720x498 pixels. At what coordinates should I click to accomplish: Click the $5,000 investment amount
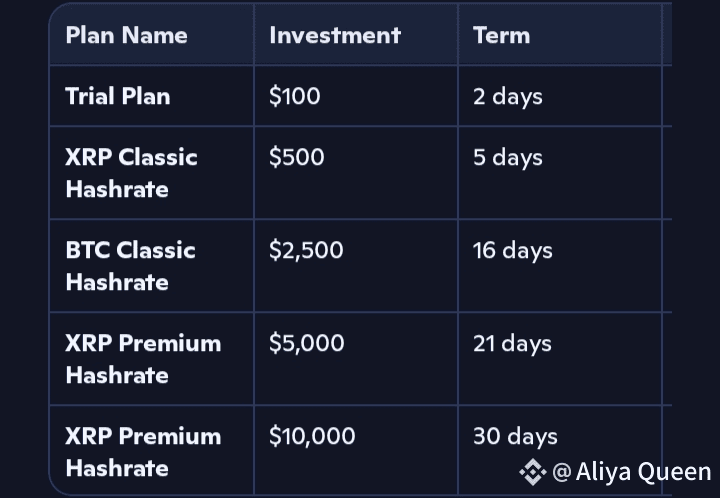pos(307,343)
